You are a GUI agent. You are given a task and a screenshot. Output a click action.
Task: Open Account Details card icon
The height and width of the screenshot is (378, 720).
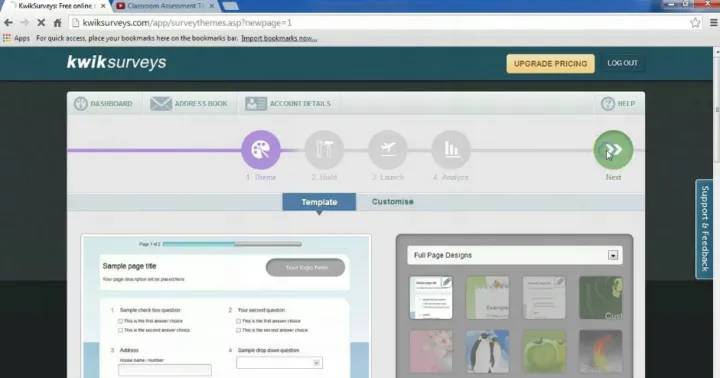[256, 103]
